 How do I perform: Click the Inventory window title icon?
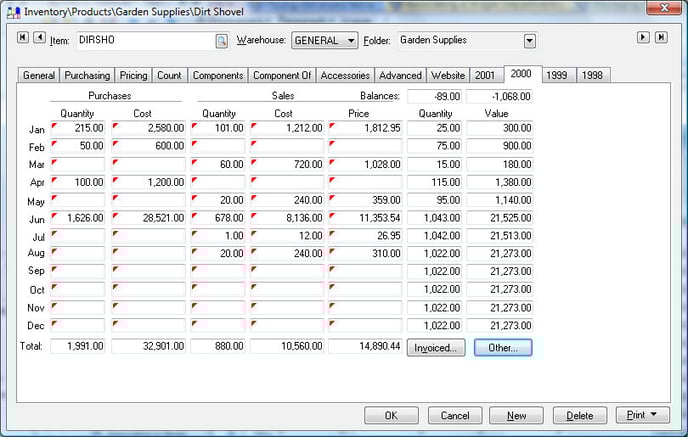point(13,12)
